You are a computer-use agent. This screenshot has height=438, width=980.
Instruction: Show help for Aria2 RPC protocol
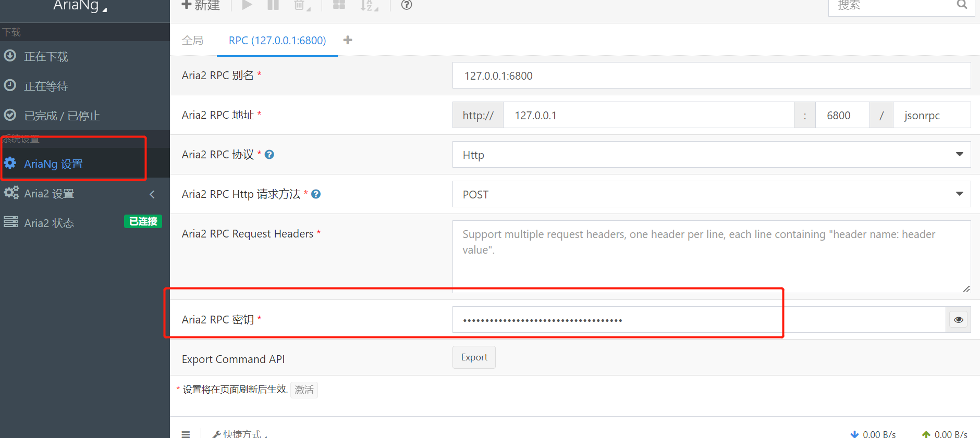pyautogui.click(x=269, y=154)
